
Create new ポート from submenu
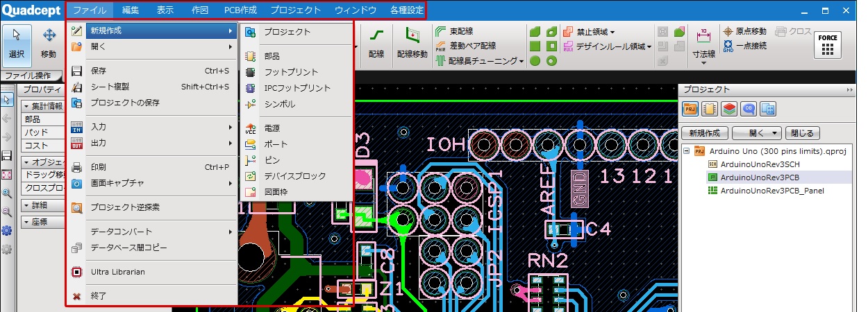pyautogui.click(x=297, y=144)
